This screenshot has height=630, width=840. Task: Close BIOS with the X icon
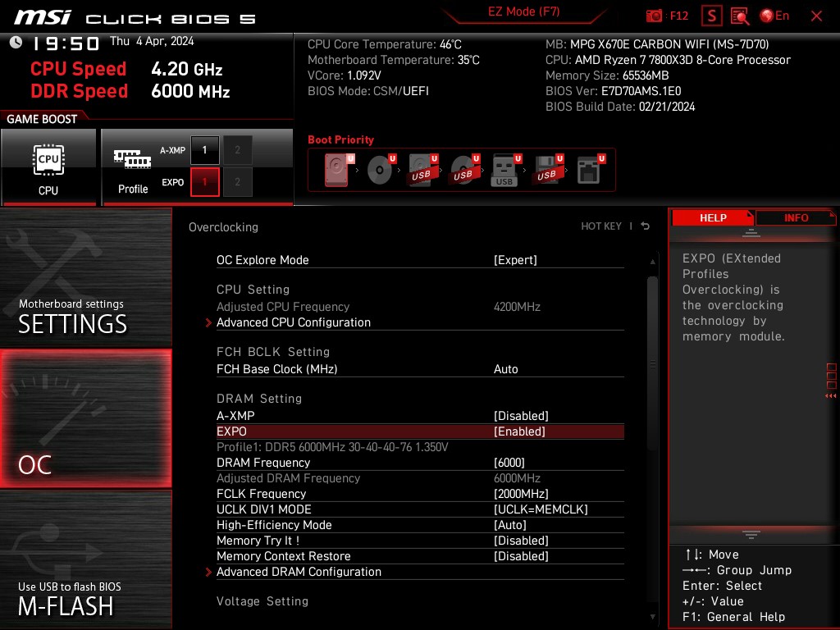click(816, 16)
